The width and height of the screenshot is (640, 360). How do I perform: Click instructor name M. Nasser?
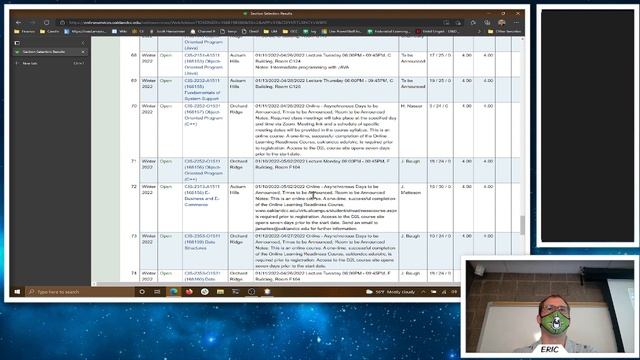411,106
